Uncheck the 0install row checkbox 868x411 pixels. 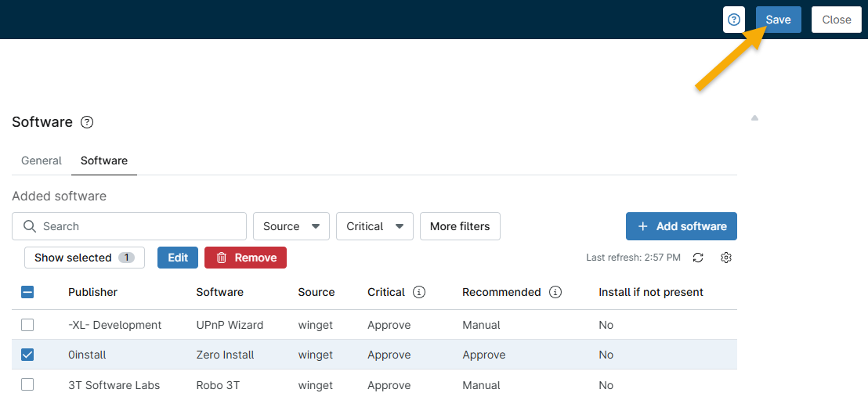[x=27, y=355]
